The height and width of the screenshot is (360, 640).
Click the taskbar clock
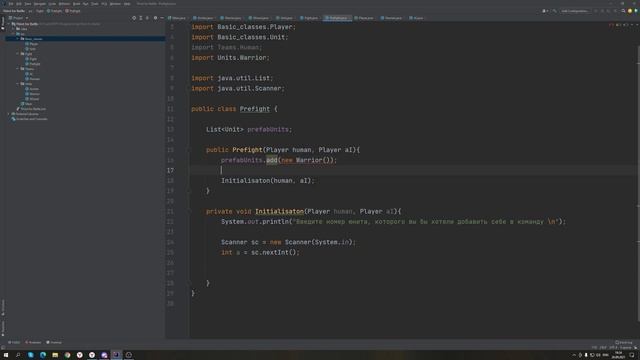pos(618,355)
